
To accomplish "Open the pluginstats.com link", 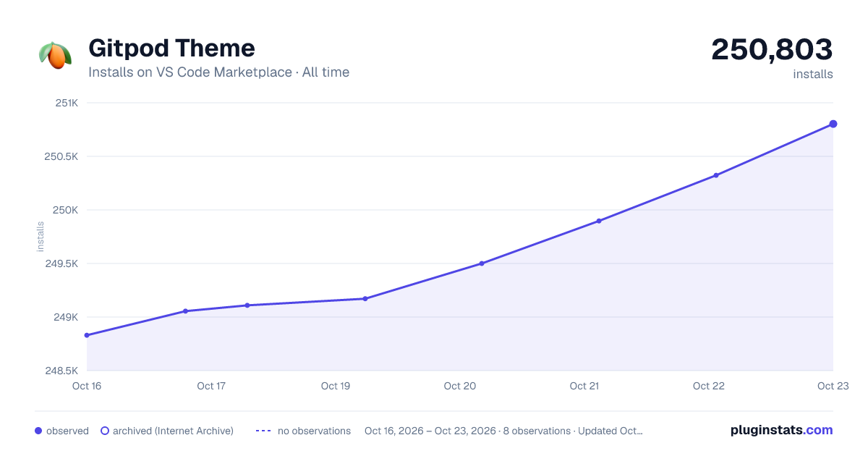I will 781,430.
